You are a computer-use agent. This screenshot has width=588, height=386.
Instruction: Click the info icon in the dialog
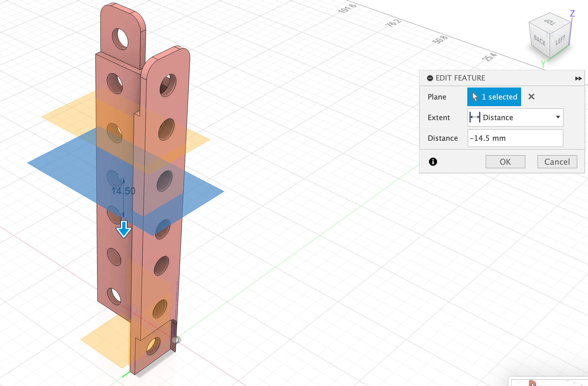pyautogui.click(x=433, y=162)
